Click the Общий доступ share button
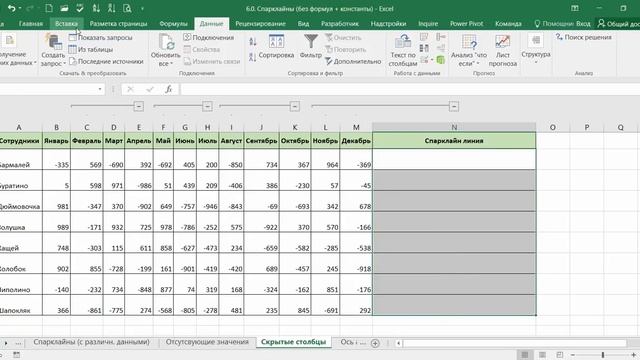640x360 pixels. (x=618, y=24)
